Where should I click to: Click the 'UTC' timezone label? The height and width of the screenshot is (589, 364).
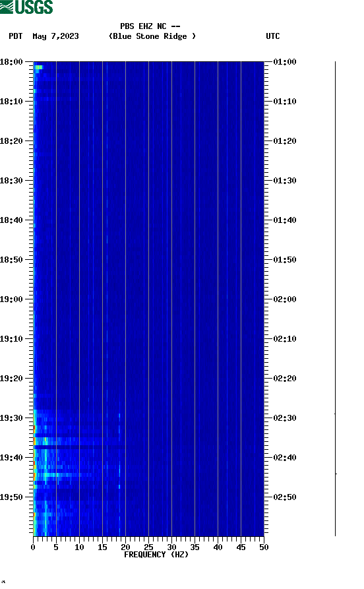[273, 36]
